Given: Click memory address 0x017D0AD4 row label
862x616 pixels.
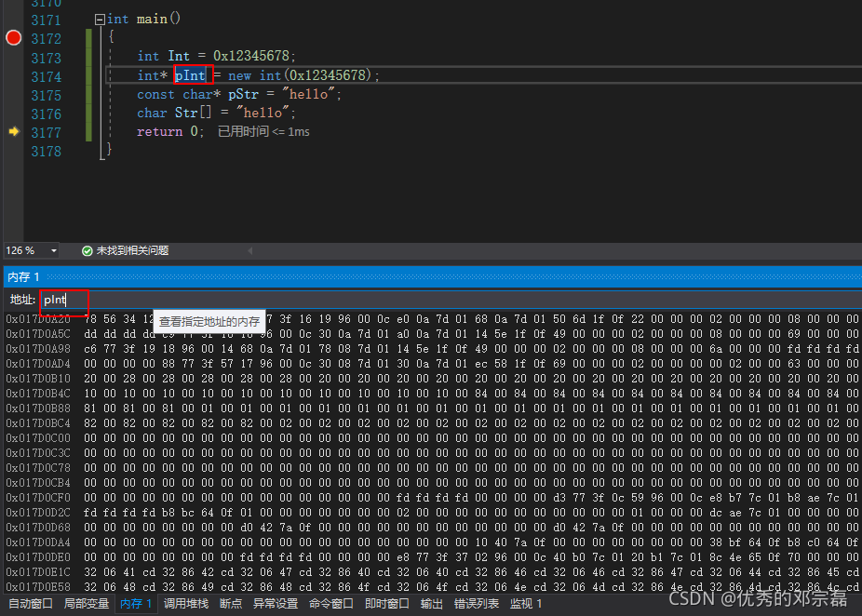Looking at the screenshot, I should coord(38,363).
